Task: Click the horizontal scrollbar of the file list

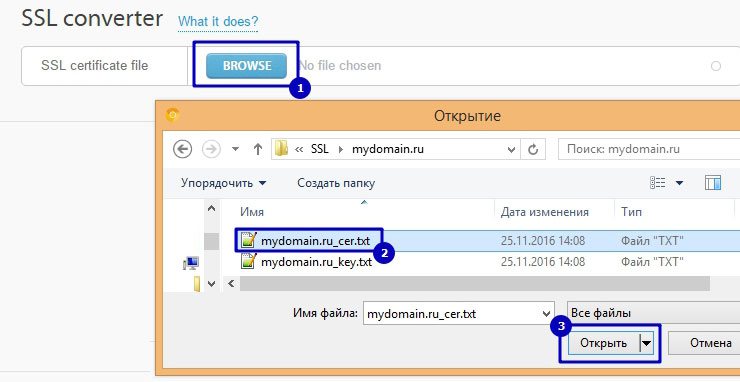Action: click(474, 284)
